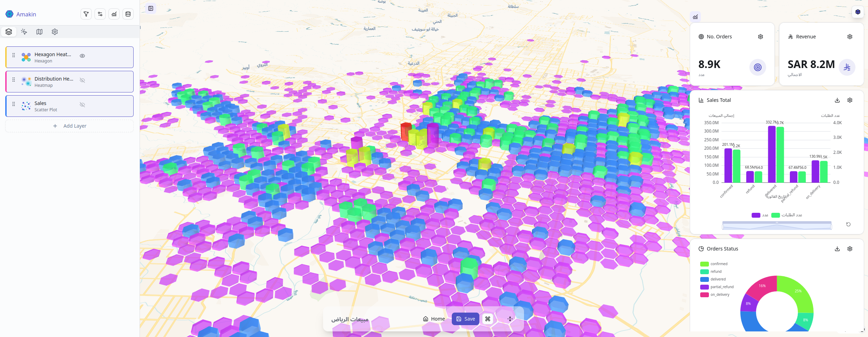Open the Sales Total chart settings gear

pos(850,100)
